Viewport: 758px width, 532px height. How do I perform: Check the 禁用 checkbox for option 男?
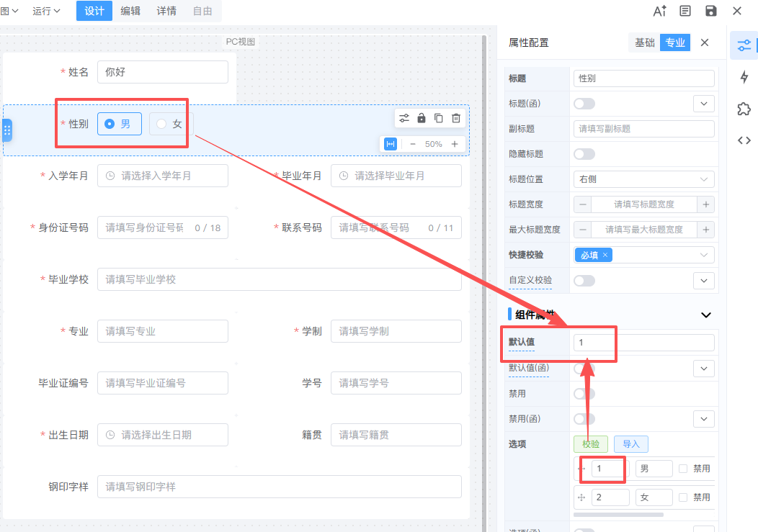(683, 469)
